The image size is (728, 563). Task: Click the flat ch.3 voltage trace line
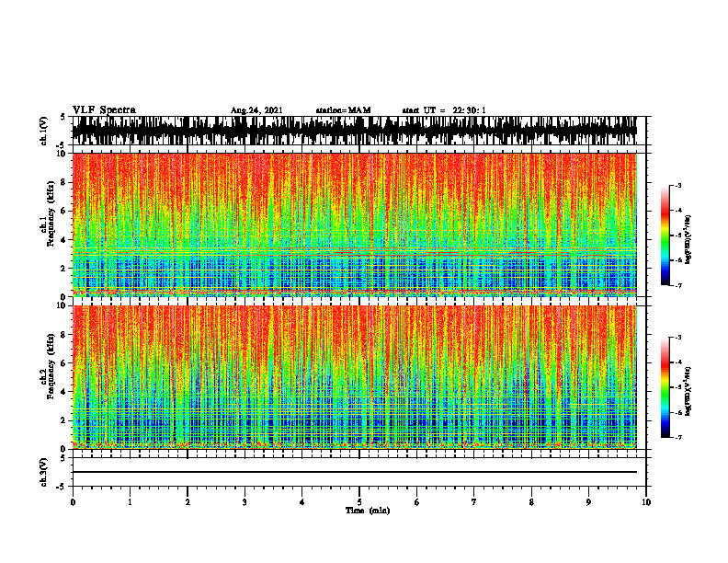click(x=354, y=472)
